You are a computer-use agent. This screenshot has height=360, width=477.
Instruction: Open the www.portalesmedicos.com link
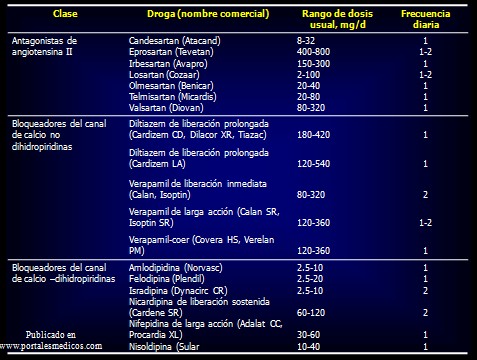(x=51, y=346)
